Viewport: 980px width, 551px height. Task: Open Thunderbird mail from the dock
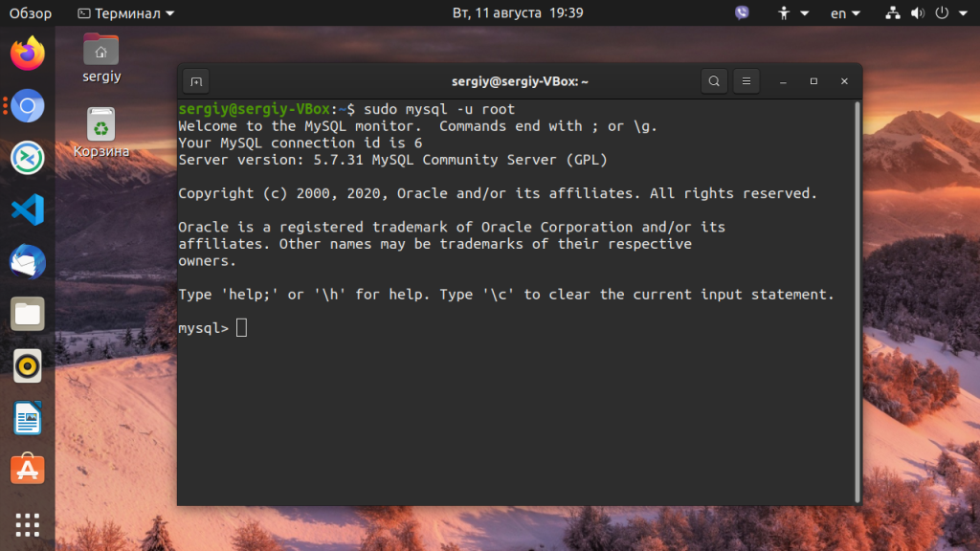click(28, 262)
